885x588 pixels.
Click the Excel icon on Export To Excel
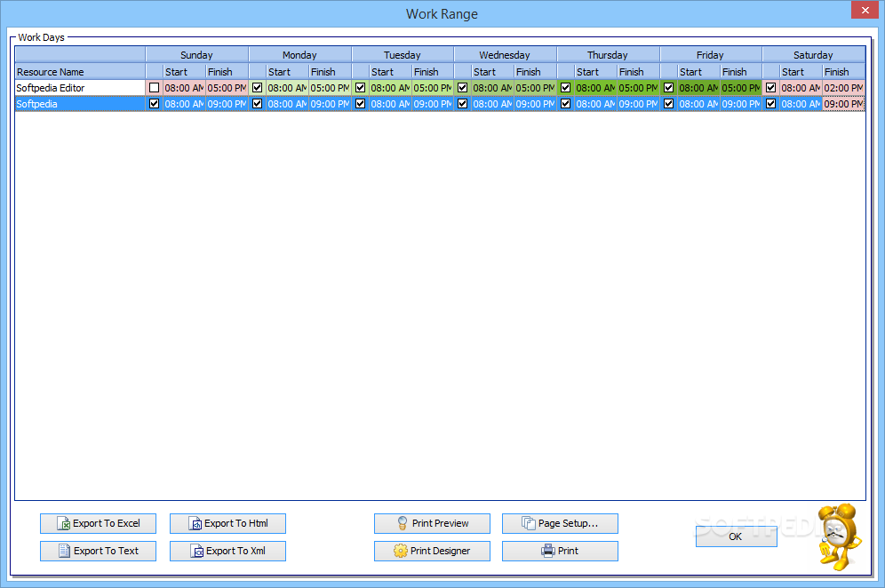click(x=64, y=524)
